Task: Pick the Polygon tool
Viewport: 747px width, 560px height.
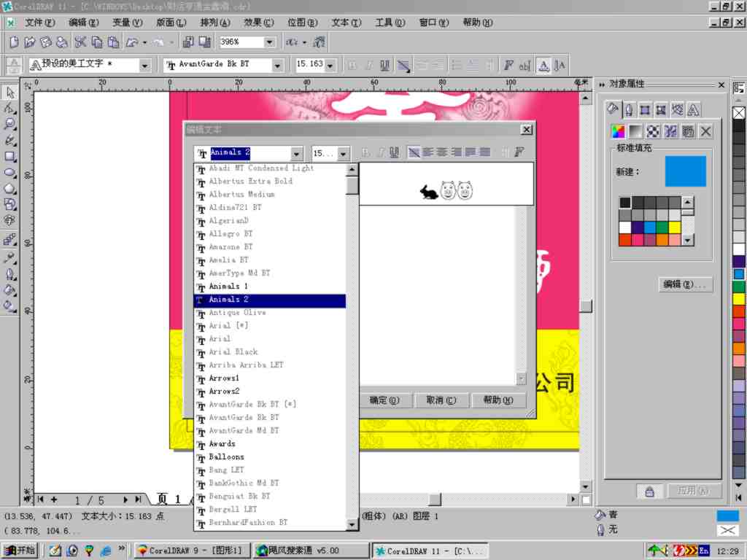Action: (x=10, y=189)
